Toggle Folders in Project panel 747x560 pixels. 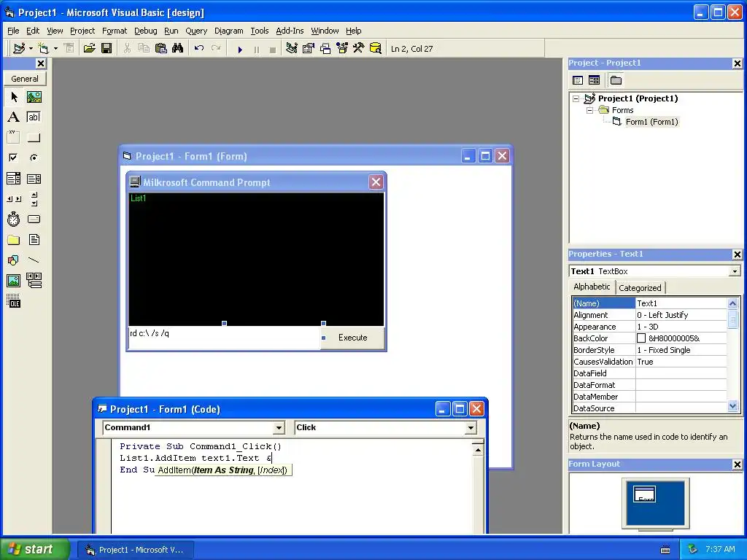(616, 80)
